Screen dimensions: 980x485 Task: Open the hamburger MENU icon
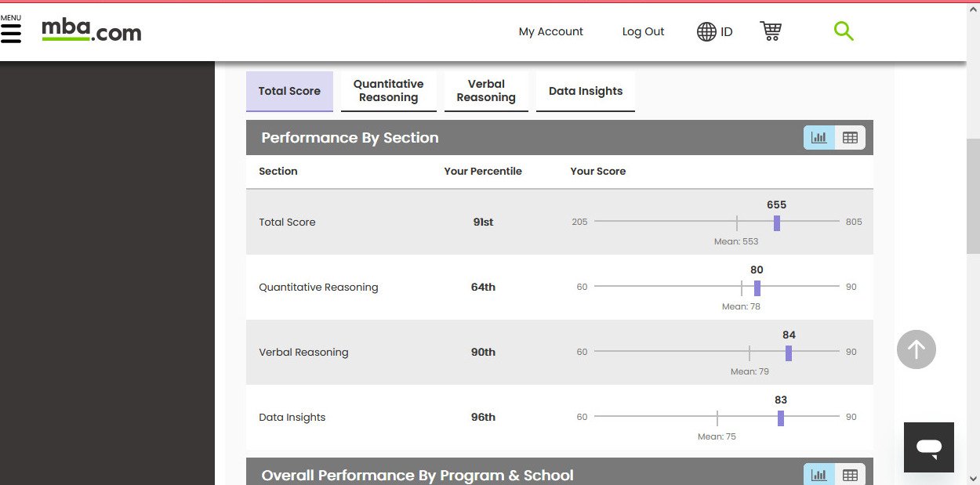point(11,31)
